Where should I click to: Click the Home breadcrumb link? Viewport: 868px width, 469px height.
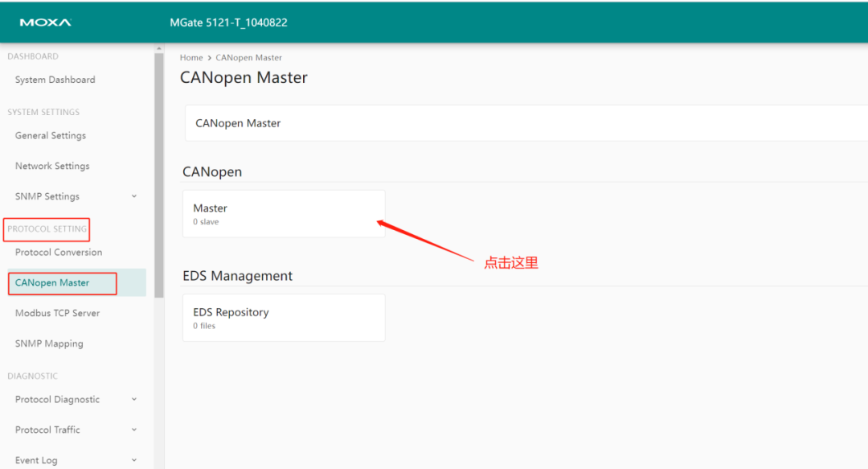tap(191, 57)
